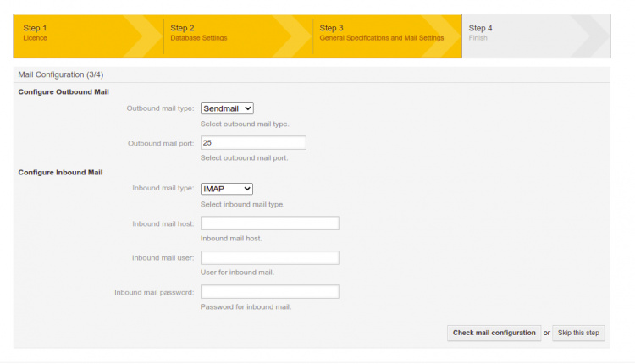Click the Configure Inbound Mail heading

[x=60, y=172]
